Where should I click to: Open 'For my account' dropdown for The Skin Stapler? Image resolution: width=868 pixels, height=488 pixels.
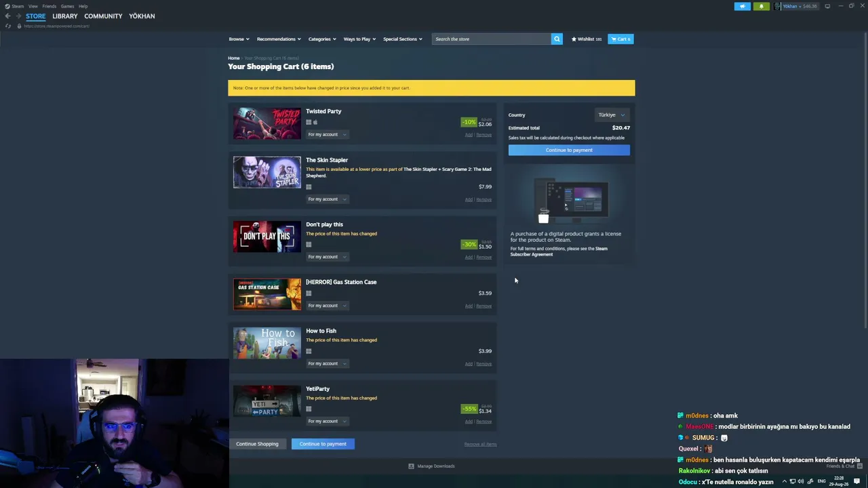click(x=328, y=199)
